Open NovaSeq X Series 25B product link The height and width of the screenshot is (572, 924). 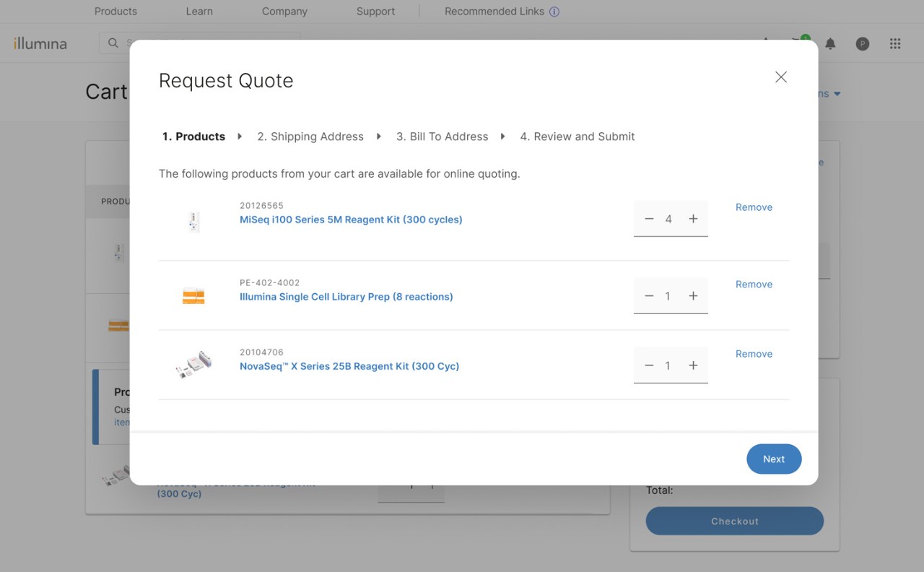pyautogui.click(x=349, y=366)
